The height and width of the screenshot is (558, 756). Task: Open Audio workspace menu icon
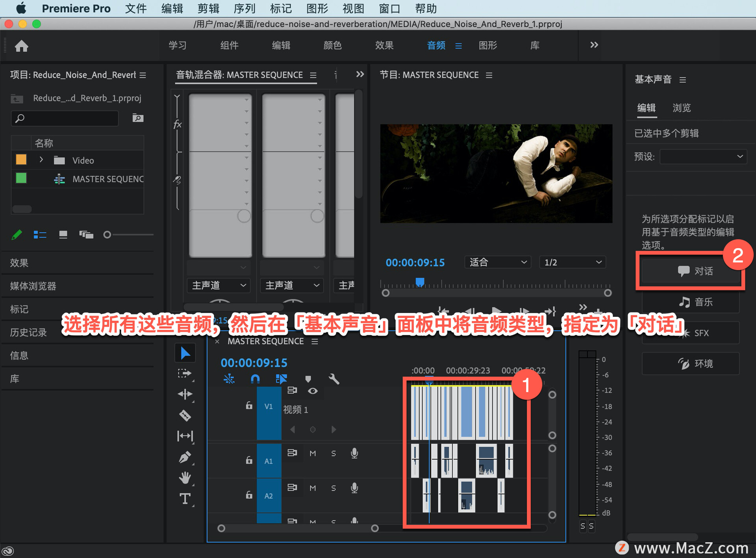(459, 46)
